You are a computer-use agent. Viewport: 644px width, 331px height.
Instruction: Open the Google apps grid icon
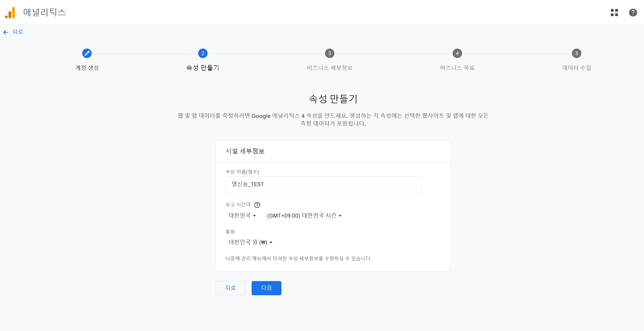point(614,13)
